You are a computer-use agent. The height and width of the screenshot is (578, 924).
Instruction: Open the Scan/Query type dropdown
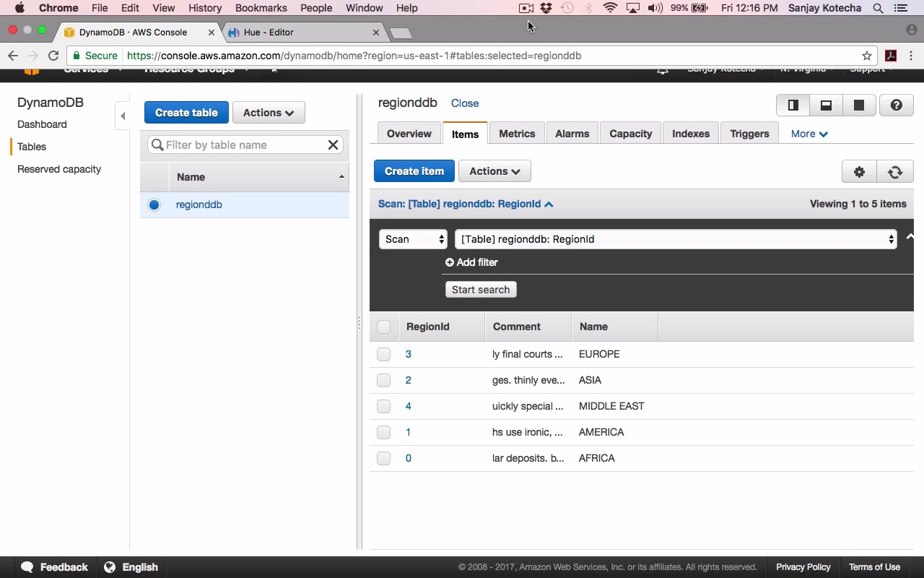point(413,239)
